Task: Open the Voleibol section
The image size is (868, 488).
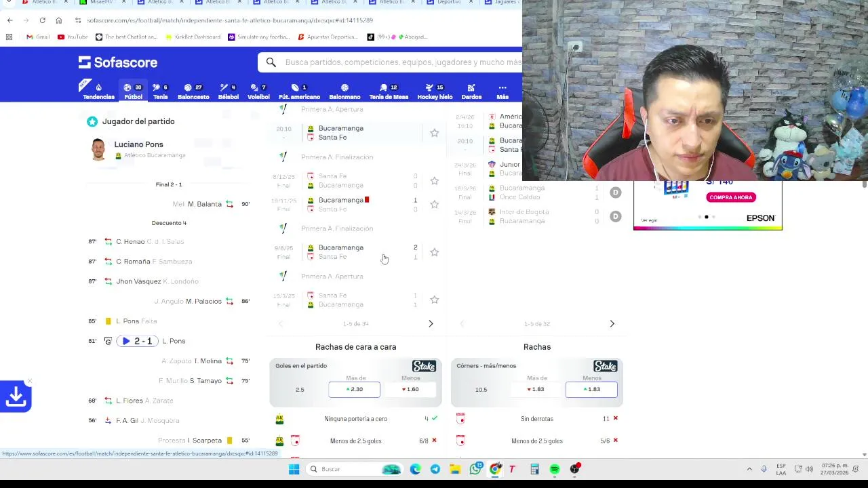Action: pos(258,91)
